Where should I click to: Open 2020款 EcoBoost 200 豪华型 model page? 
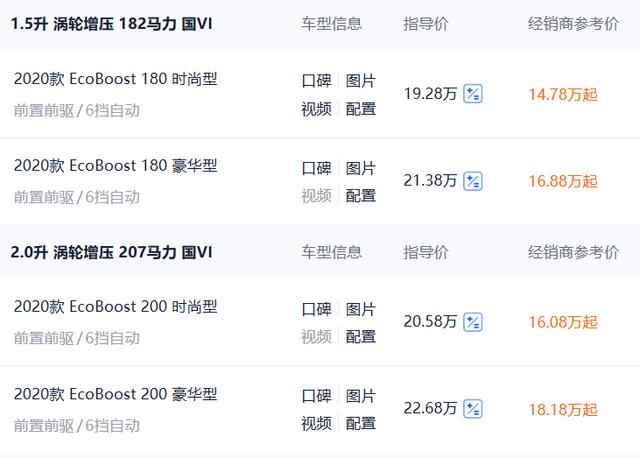tap(116, 394)
